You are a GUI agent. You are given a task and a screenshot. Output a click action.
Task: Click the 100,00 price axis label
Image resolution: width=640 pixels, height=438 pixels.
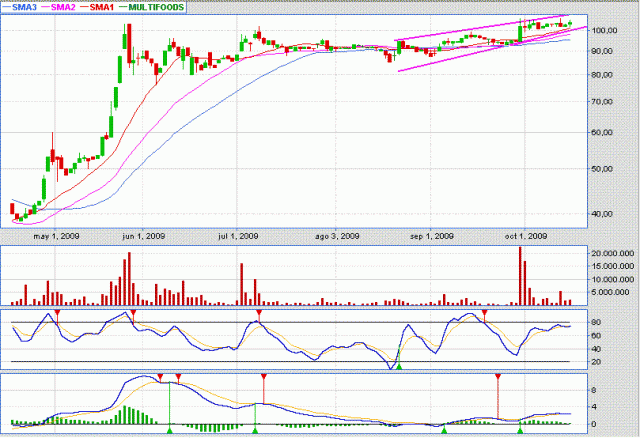tap(604, 31)
